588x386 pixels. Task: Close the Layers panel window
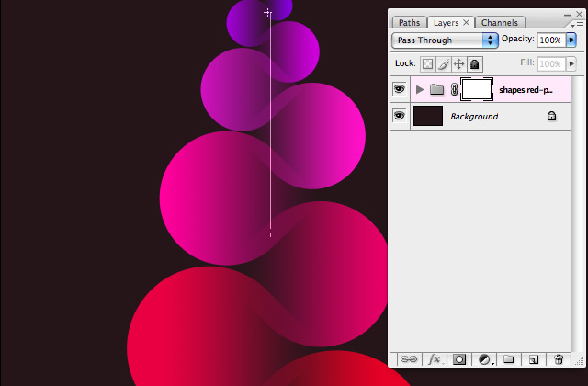[580, 15]
